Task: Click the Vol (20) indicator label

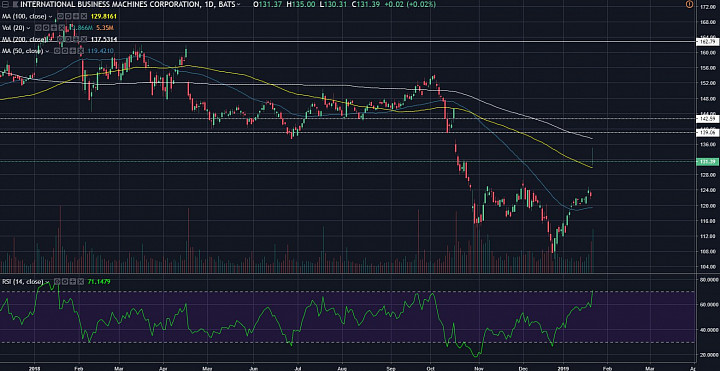Action: click(13, 28)
